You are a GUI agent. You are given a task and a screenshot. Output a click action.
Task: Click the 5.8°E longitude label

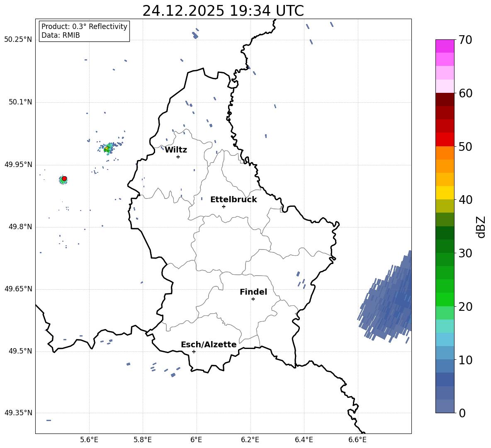click(143, 440)
